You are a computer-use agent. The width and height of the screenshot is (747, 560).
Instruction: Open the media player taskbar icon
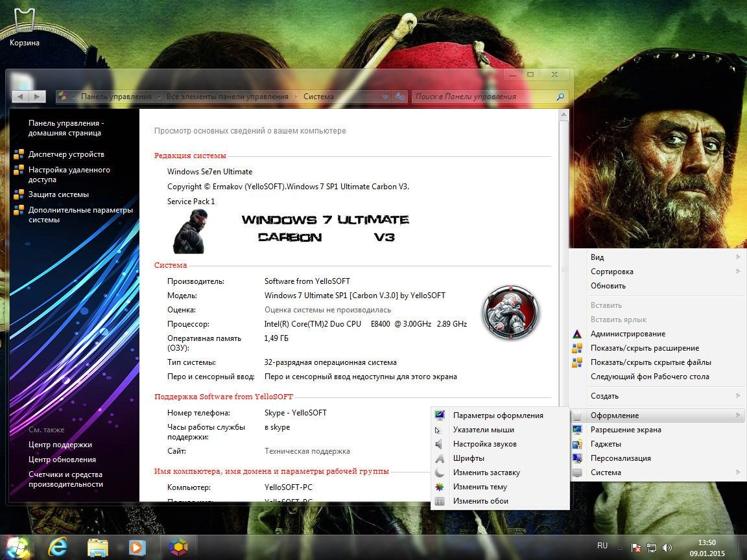point(137,548)
